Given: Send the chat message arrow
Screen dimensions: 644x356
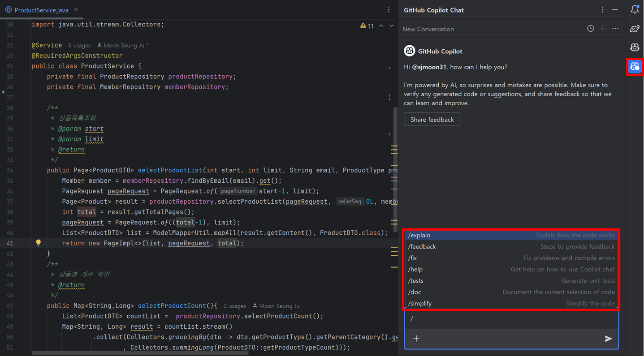Looking at the screenshot, I should 608,339.
